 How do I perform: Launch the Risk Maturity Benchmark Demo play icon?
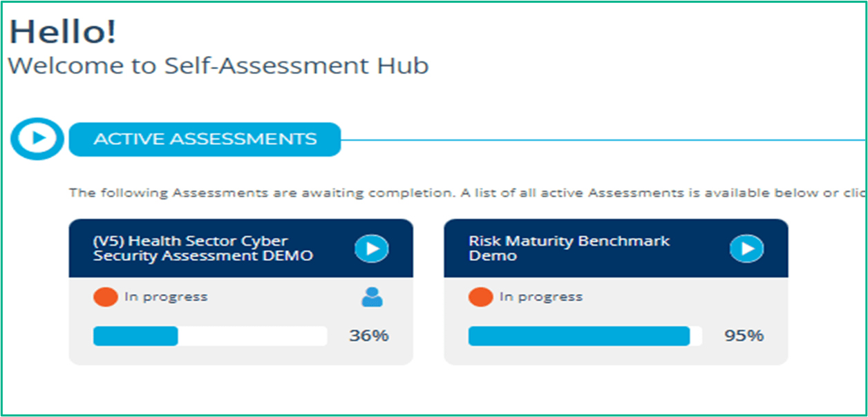[x=746, y=249]
